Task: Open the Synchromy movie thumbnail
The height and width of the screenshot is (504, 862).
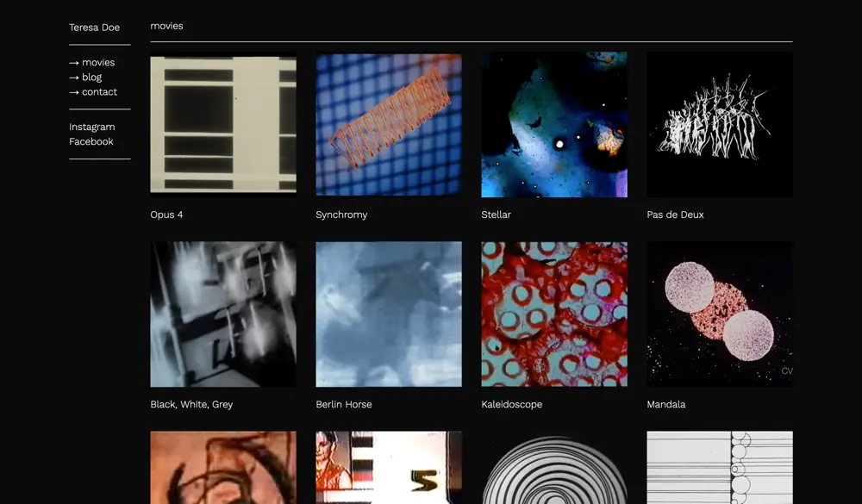Action: tap(389, 125)
